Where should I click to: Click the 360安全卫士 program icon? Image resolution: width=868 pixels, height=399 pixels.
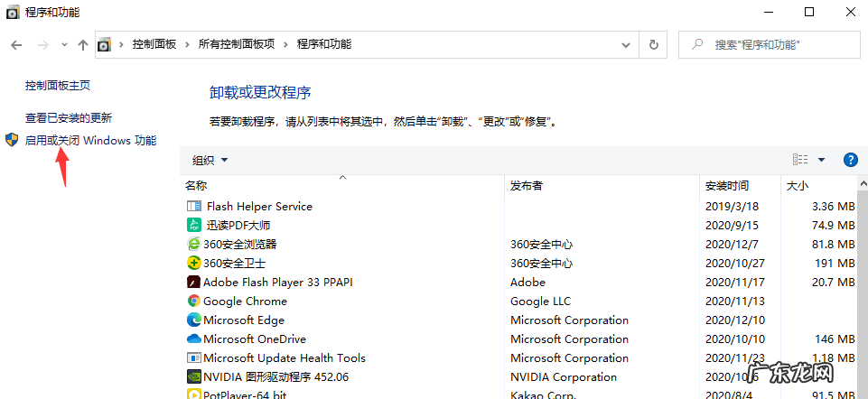(194, 263)
